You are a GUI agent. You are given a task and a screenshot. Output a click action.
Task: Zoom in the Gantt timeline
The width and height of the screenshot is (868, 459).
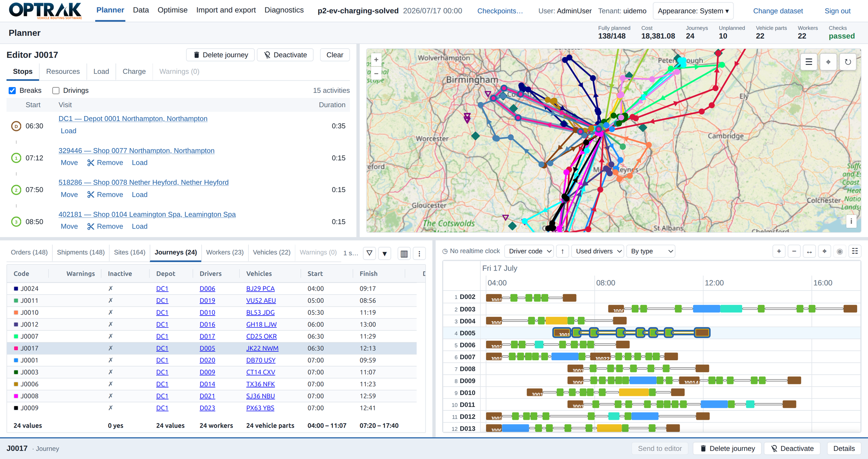[x=779, y=251]
